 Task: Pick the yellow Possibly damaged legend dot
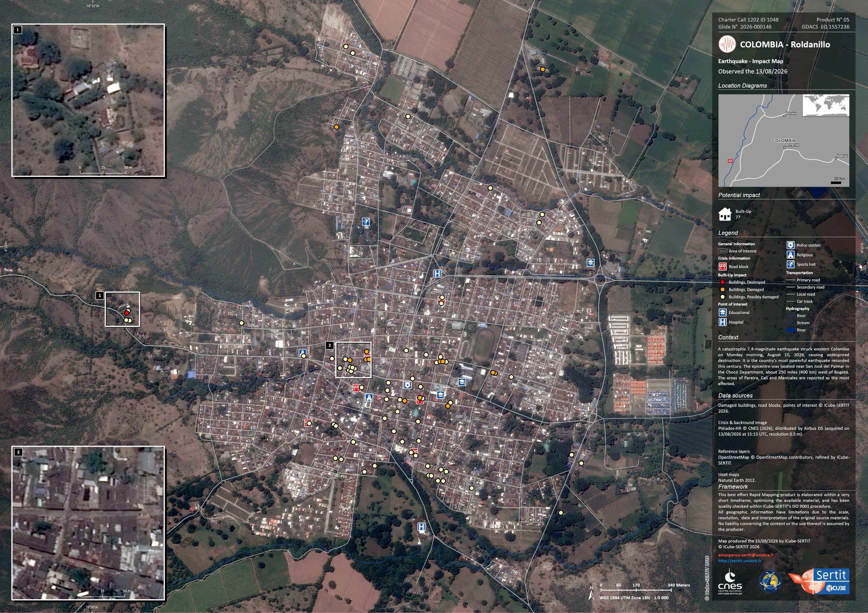pos(723,297)
